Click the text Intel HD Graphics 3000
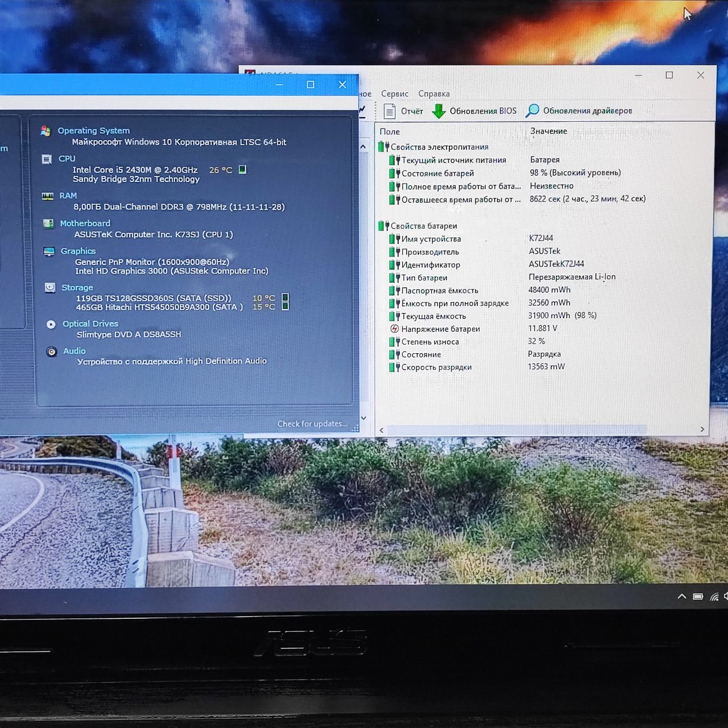 click(x=121, y=271)
